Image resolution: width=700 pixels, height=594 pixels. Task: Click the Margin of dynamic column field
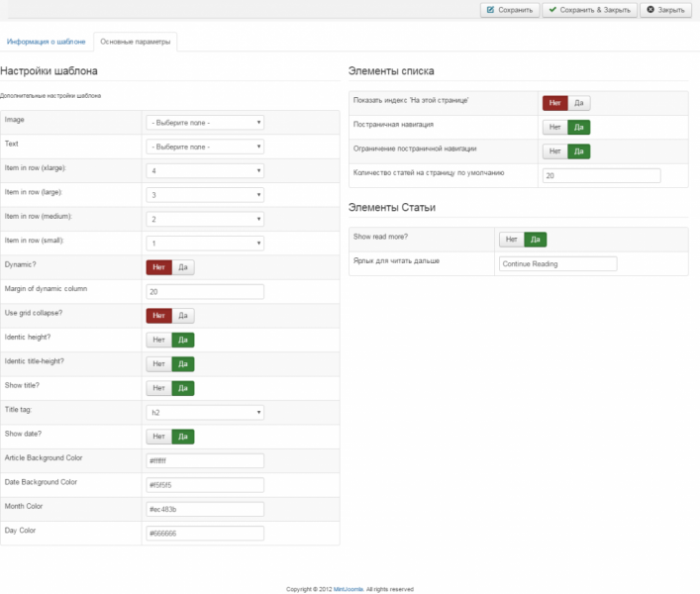205,291
